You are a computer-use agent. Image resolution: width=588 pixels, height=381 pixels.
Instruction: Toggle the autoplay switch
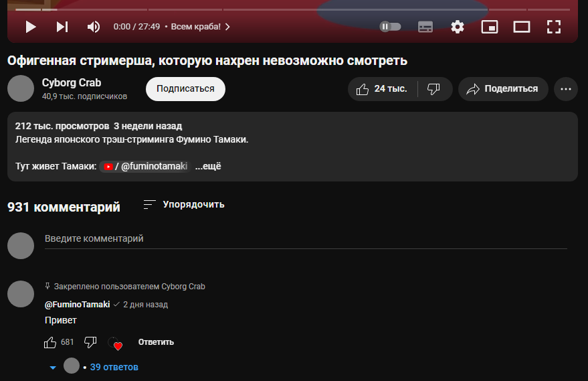pos(390,27)
